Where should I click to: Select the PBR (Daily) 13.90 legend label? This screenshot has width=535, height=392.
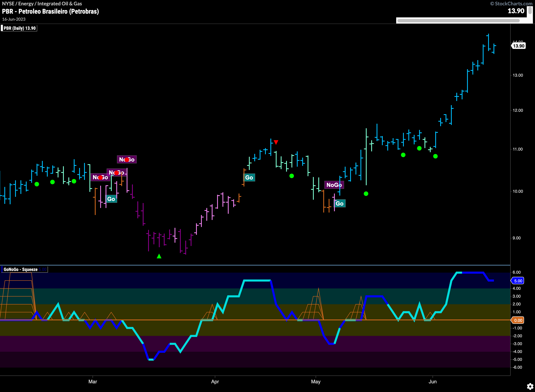pos(19,28)
